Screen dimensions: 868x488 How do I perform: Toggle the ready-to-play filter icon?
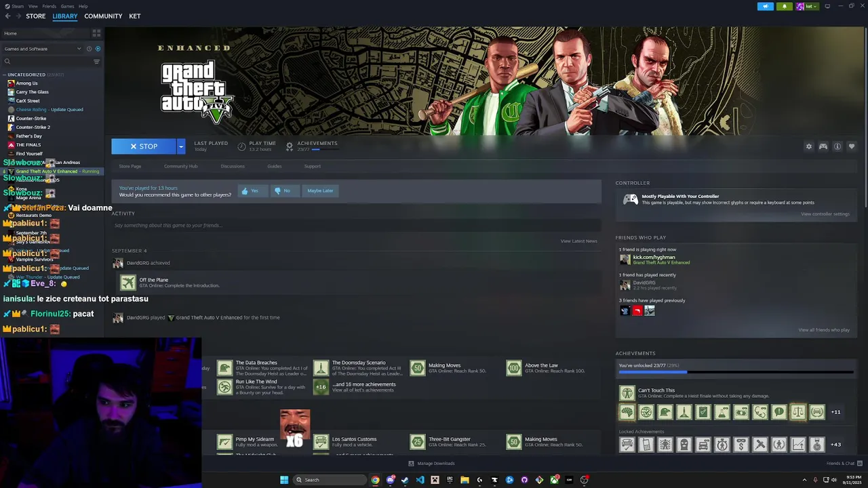pos(98,49)
